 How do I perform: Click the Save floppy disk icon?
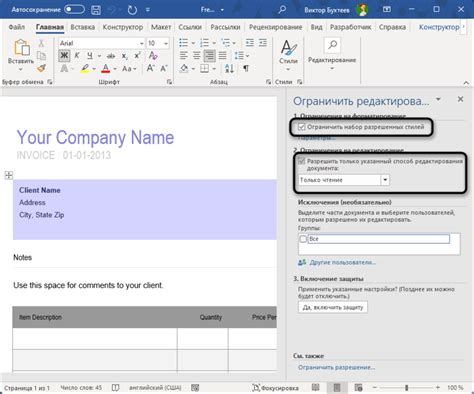pyautogui.click(x=96, y=10)
